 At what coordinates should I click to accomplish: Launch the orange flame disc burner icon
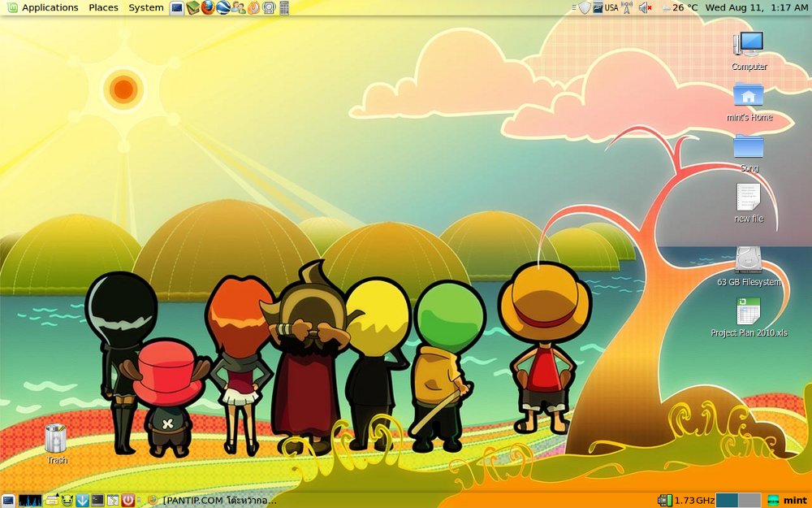(x=253, y=8)
